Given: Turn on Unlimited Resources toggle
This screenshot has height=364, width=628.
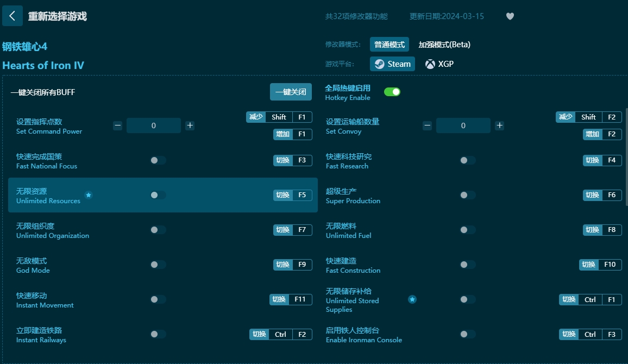Looking at the screenshot, I should pyautogui.click(x=158, y=195).
